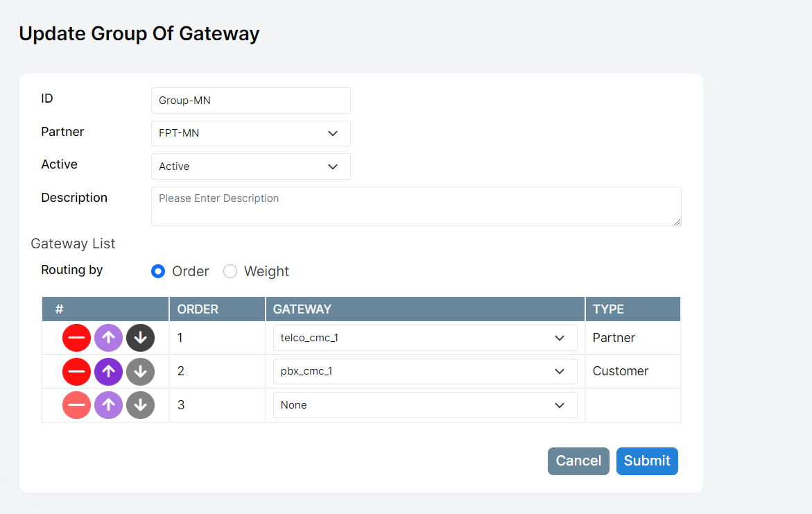The height and width of the screenshot is (514, 812).
Task: Move row 3 up with arrow icon
Action: pos(108,405)
